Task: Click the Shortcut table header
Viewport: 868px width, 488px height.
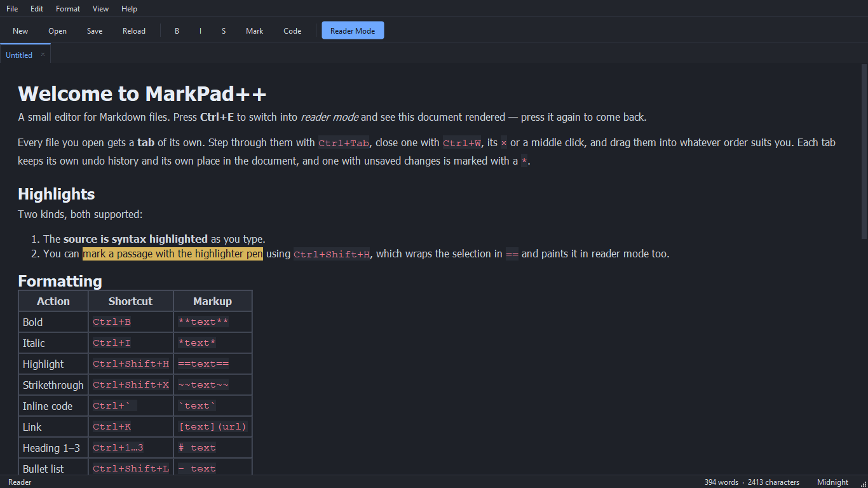Action: coord(131,301)
